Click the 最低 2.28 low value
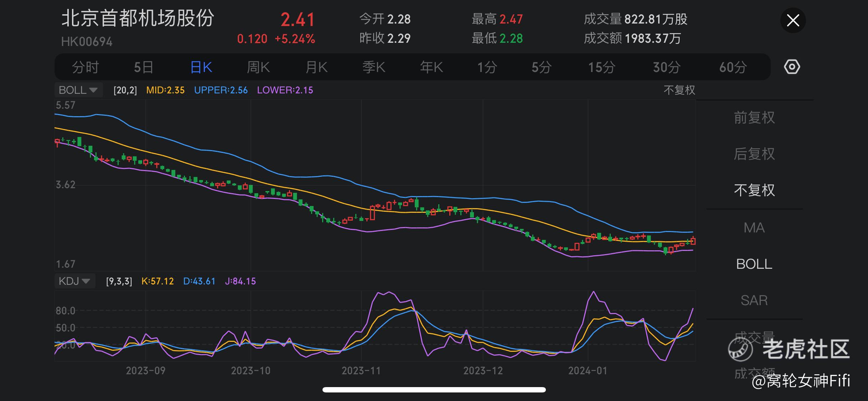The height and width of the screenshot is (401, 868). pyautogui.click(x=497, y=38)
